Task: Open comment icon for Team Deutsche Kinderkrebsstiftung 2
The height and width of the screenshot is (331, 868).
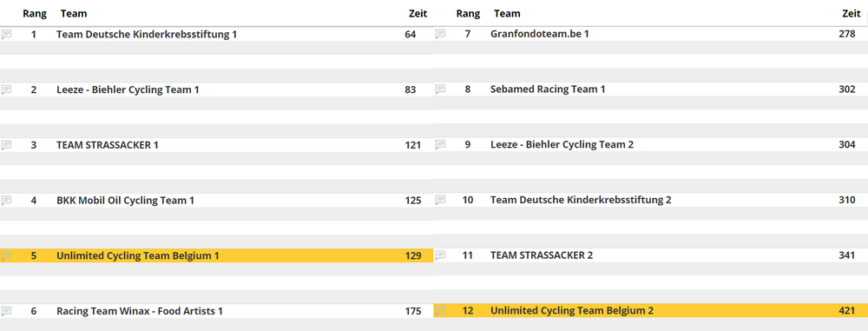Action: (x=440, y=200)
